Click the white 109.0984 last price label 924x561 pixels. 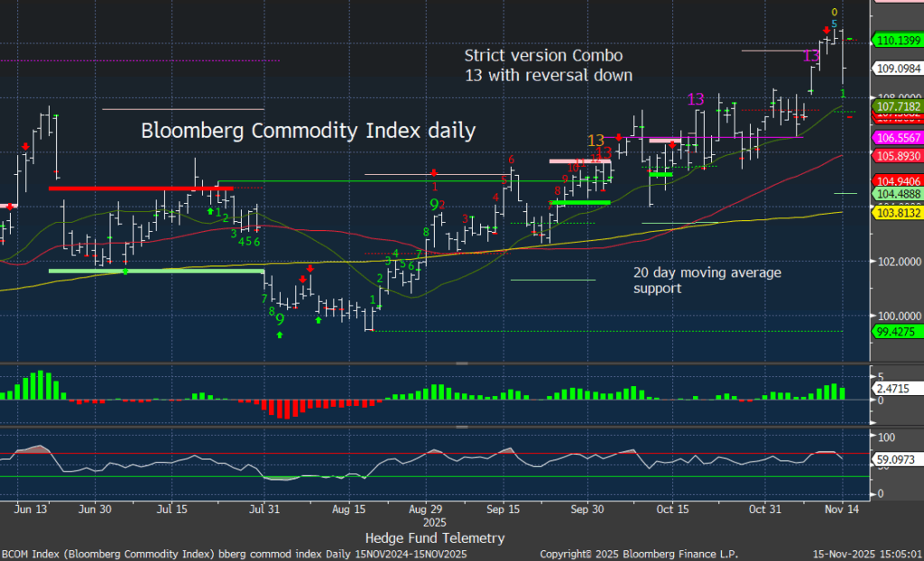[x=896, y=68]
